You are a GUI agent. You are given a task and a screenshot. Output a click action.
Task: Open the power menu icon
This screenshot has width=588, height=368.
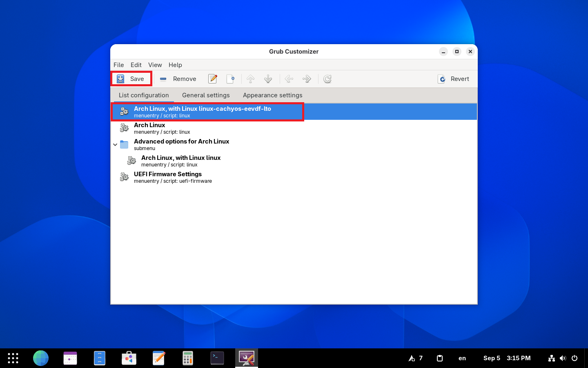(x=575, y=358)
